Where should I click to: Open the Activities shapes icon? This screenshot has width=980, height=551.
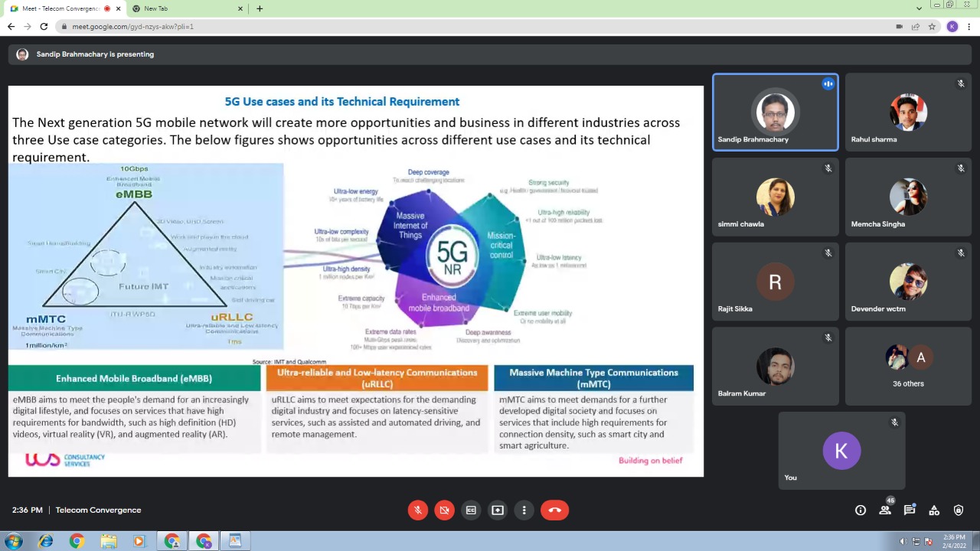pyautogui.click(x=934, y=510)
